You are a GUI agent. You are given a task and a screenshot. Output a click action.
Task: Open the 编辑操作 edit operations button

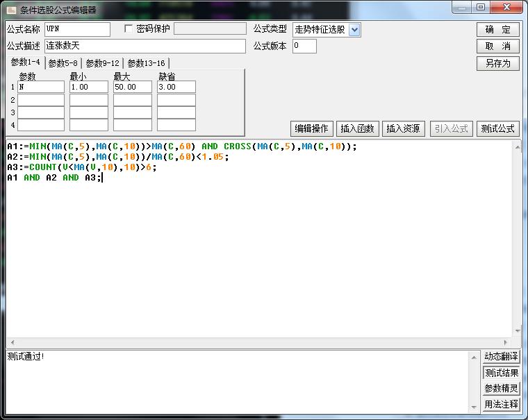(311, 128)
